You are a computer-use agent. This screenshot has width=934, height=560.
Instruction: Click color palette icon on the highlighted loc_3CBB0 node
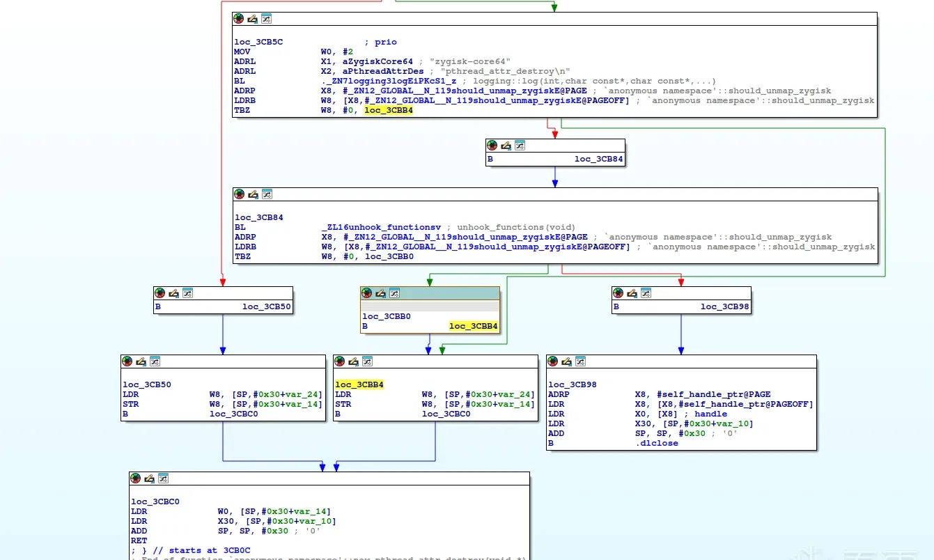(x=367, y=293)
